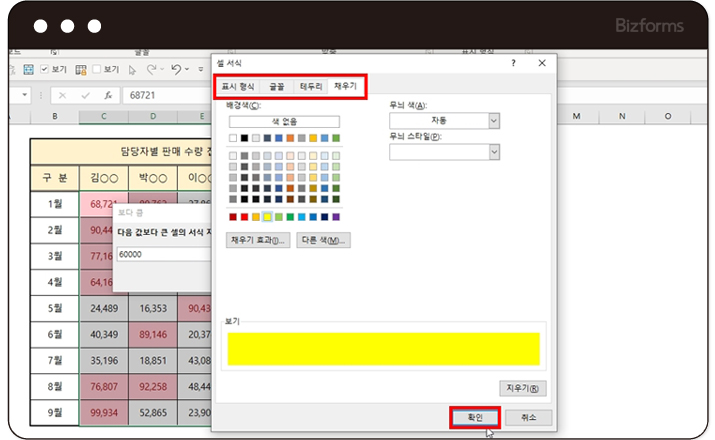The image size is (715, 440).
Task: Click the formula bar enter checkmark icon
Action: point(84,96)
